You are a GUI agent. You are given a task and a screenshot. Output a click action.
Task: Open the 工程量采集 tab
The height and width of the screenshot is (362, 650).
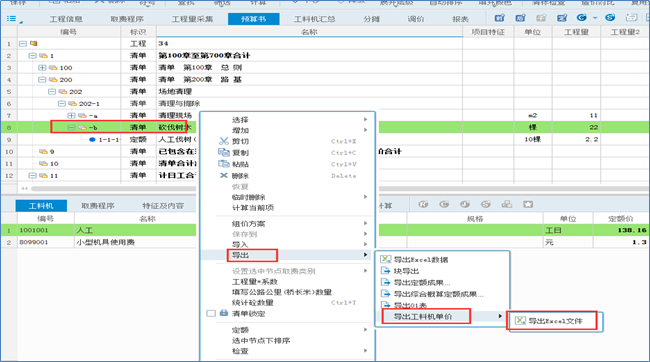coord(192,19)
